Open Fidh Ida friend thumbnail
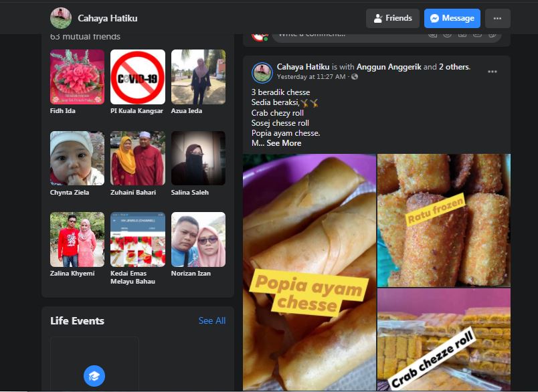This screenshot has width=538, height=392. click(77, 77)
